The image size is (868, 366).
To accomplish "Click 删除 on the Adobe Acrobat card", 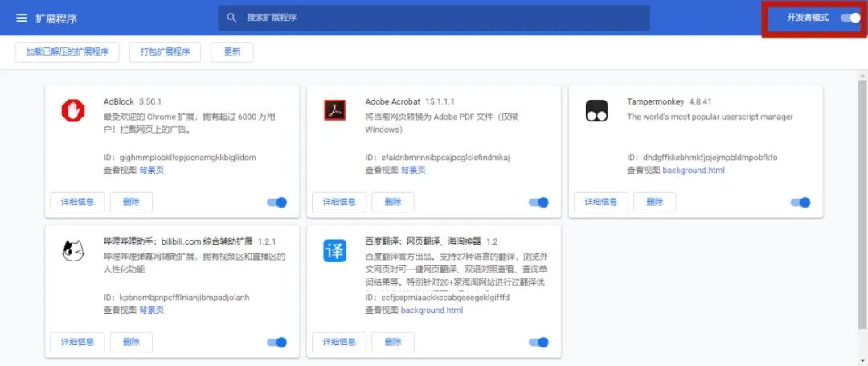I will coord(393,202).
